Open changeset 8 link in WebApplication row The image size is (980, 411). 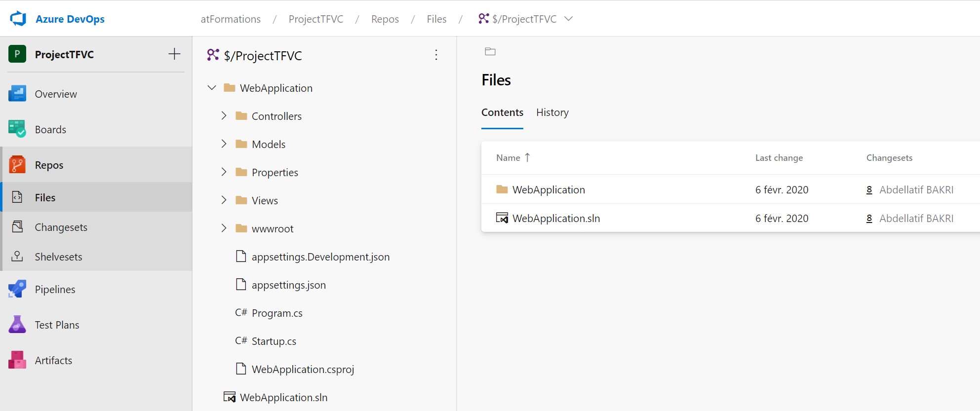point(869,190)
